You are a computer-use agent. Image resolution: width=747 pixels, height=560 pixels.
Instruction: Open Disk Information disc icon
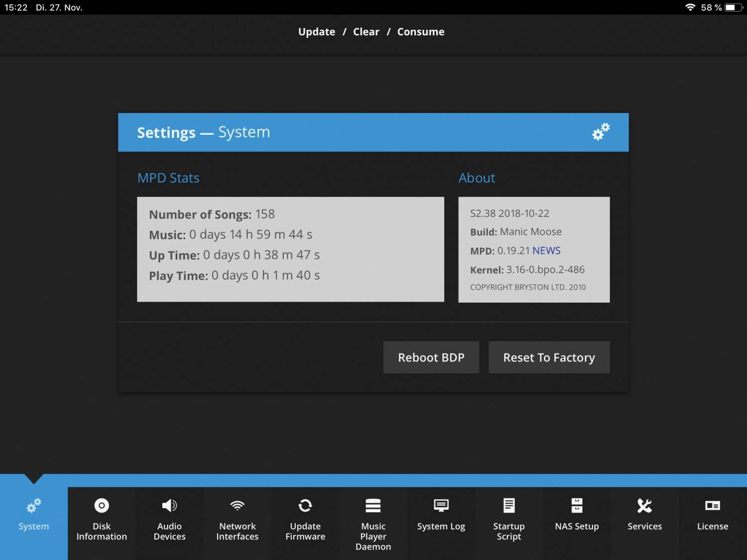(102, 506)
